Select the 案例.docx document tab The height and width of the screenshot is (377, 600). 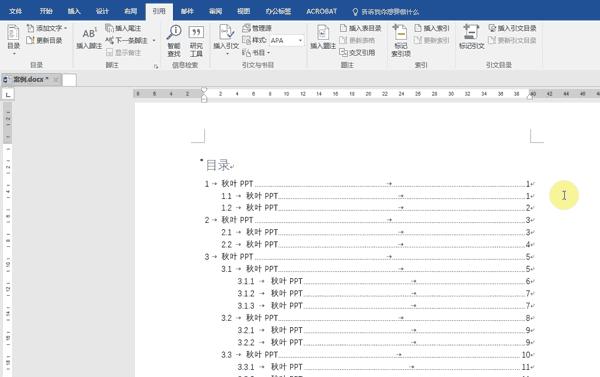click(x=30, y=80)
